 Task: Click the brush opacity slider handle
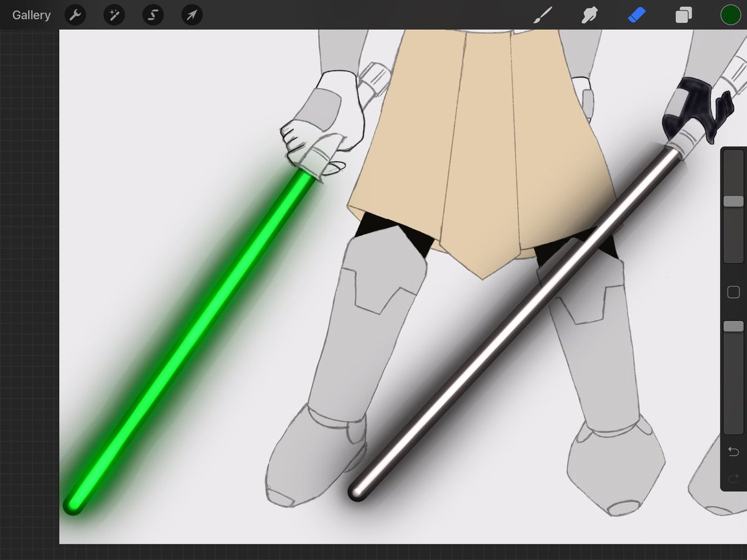[733, 326]
